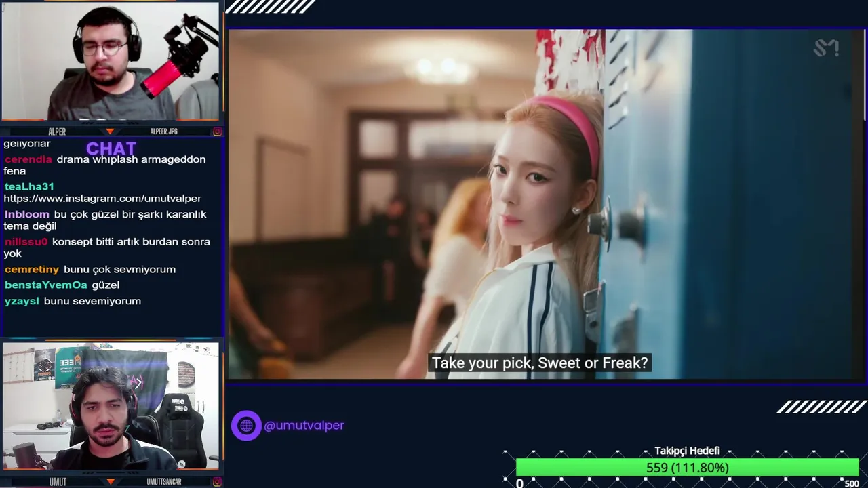Click the chat username benstaYvemOa
868x488 pixels.
(x=45, y=285)
